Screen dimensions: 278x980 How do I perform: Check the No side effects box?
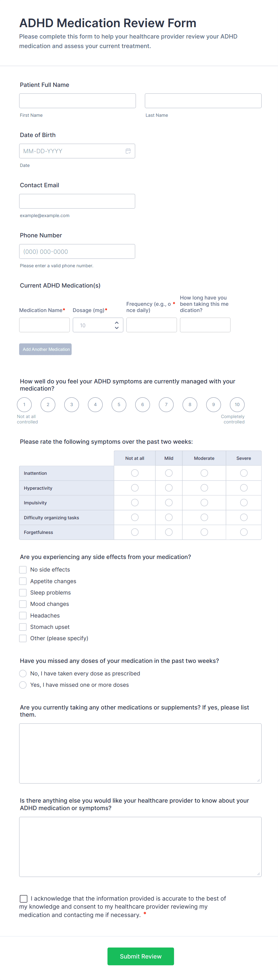(23, 569)
